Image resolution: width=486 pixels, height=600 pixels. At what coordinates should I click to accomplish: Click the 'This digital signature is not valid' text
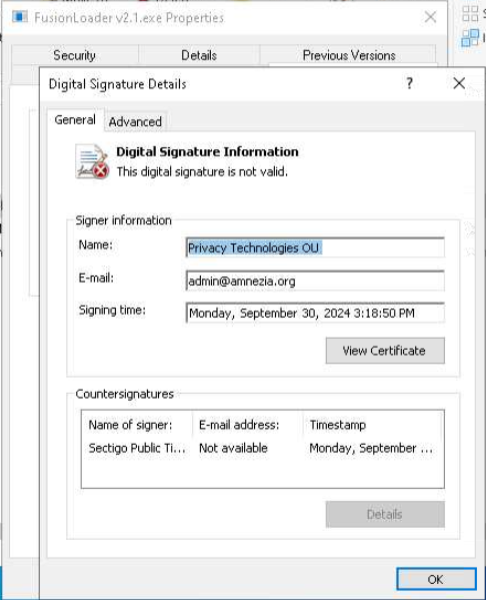click(x=202, y=172)
